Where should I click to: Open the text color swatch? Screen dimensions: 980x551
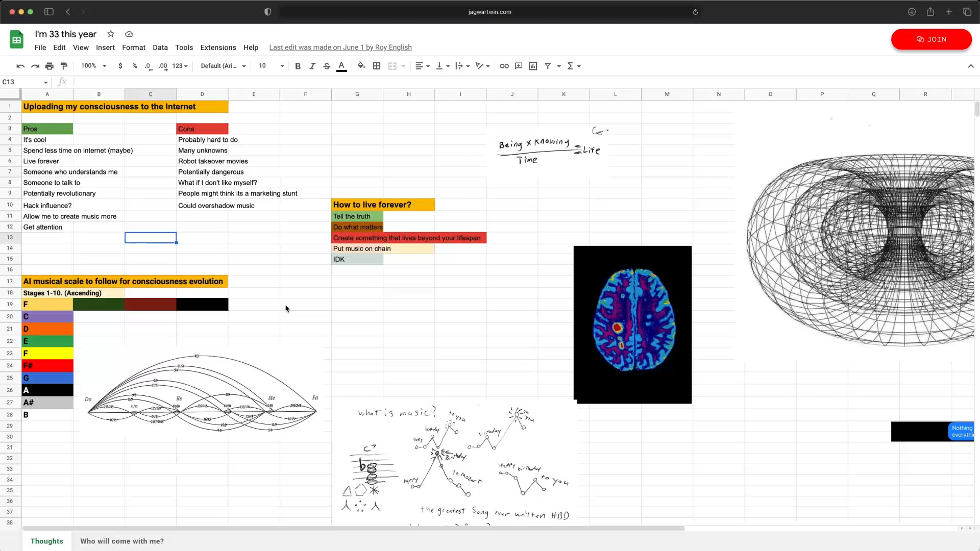[x=341, y=66]
